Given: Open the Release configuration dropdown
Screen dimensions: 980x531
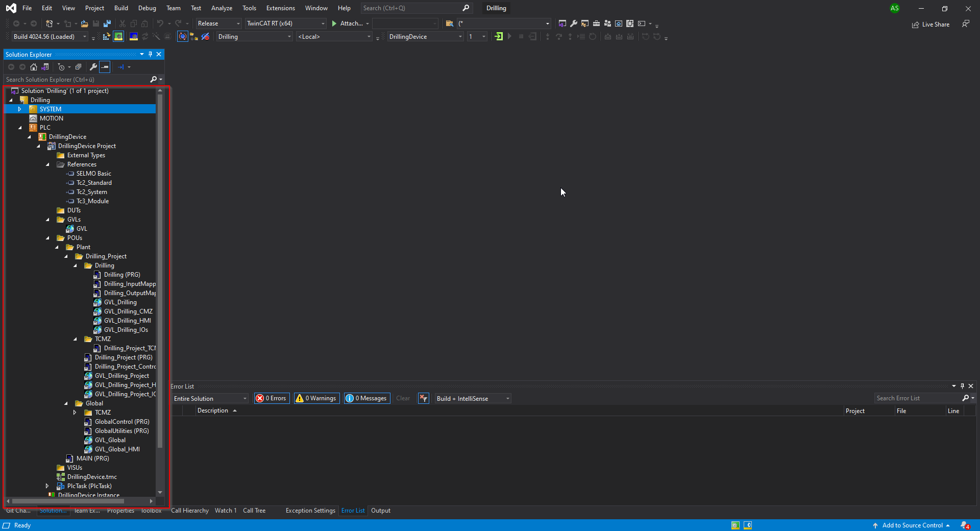Looking at the screenshot, I should click(x=218, y=23).
